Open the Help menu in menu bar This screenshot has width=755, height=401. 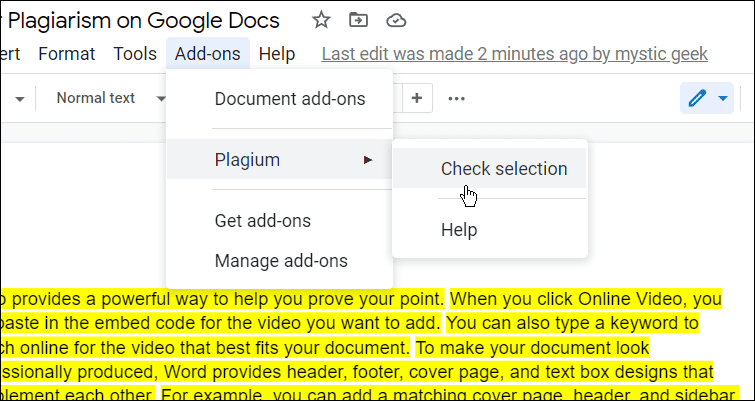coord(277,54)
